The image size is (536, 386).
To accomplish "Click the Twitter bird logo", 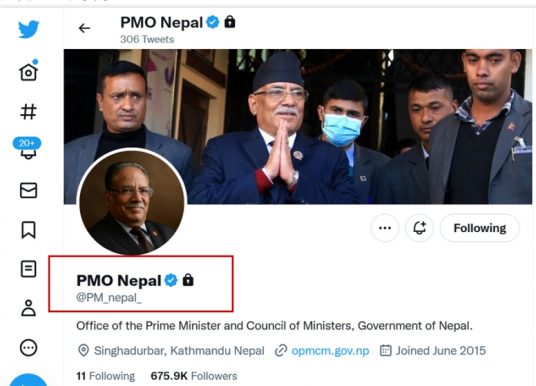I will click(28, 29).
